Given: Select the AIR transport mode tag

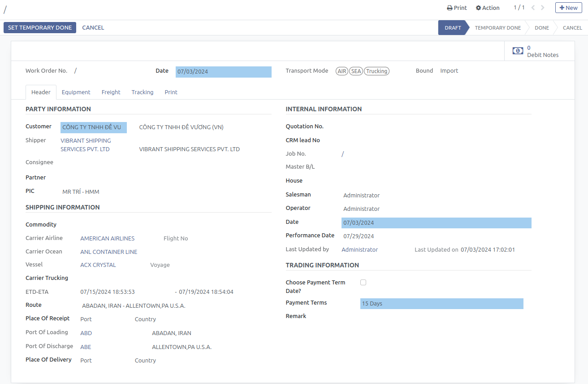Looking at the screenshot, I should [x=342, y=71].
